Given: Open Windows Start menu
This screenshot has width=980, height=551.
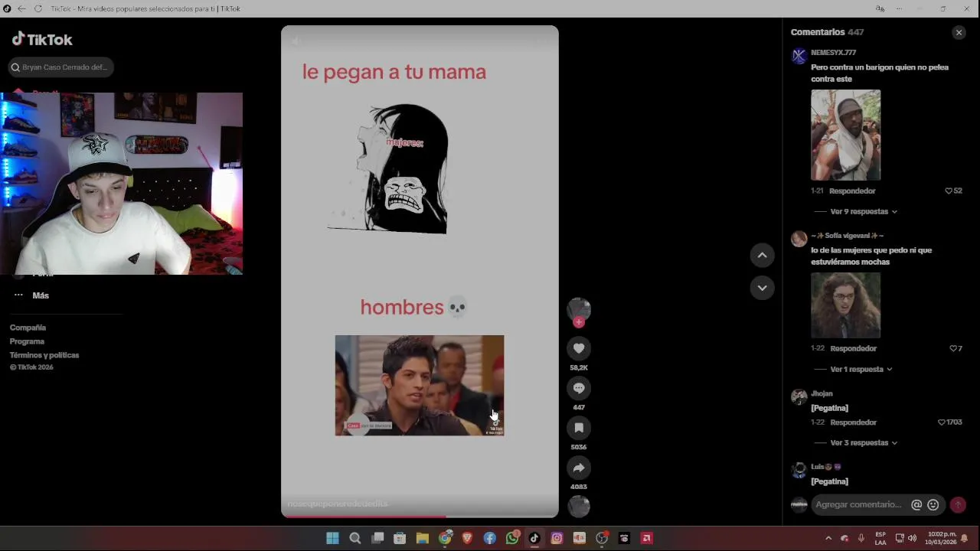Looking at the screenshot, I should (x=332, y=538).
